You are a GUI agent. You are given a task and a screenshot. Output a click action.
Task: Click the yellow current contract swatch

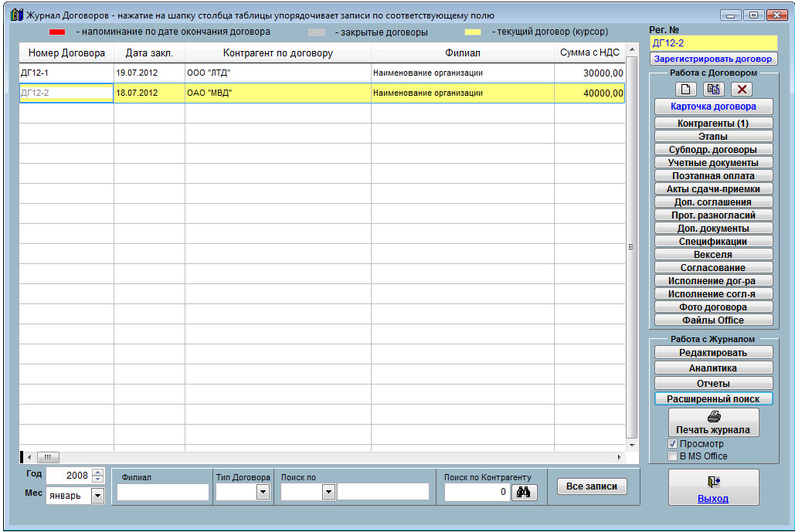(x=473, y=32)
